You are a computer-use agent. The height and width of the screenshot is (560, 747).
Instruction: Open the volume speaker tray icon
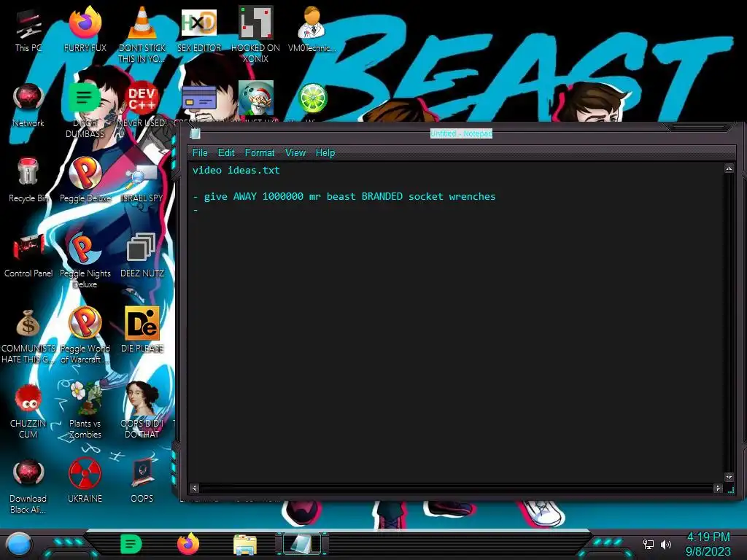(x=666, y=544)
